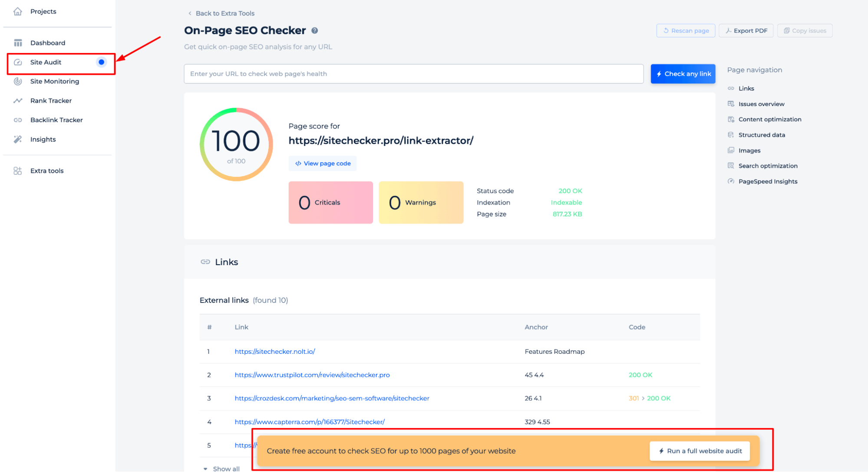This screenshot has height=472, width=868.
Task: Jump to Links in page navigation
Action: pyautogui.click(x=746, y=88)
